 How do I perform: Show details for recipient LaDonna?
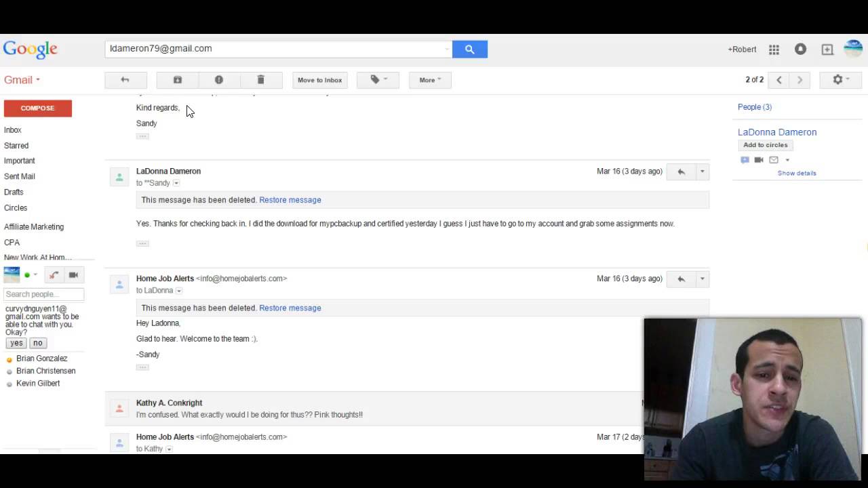(x=179, y=291)
